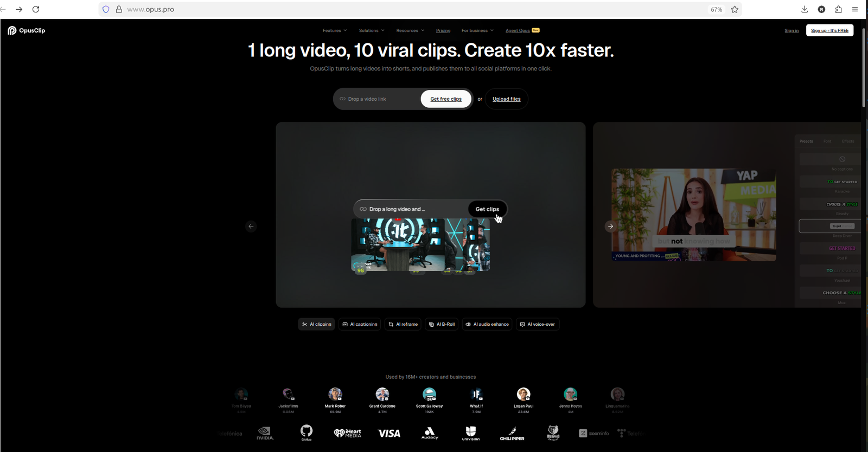Click the YAP Media video thumbnail
The image size is (868, 452).
point(694,215)
